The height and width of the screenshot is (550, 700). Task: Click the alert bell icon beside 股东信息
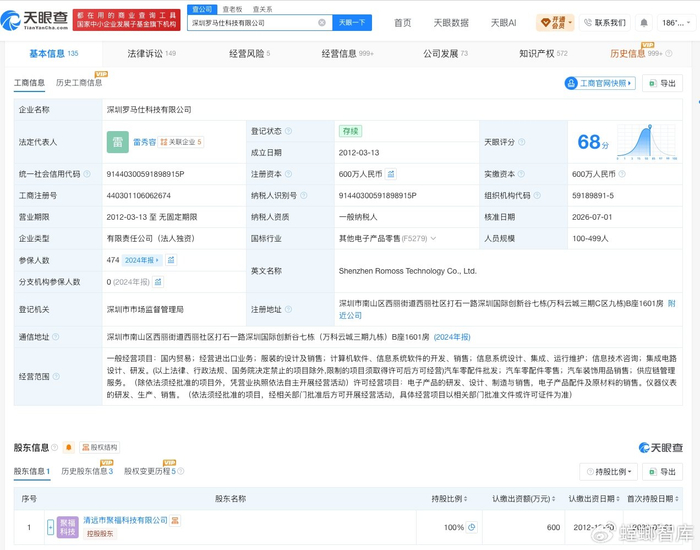pyautogui.click(x=68, y=447)
